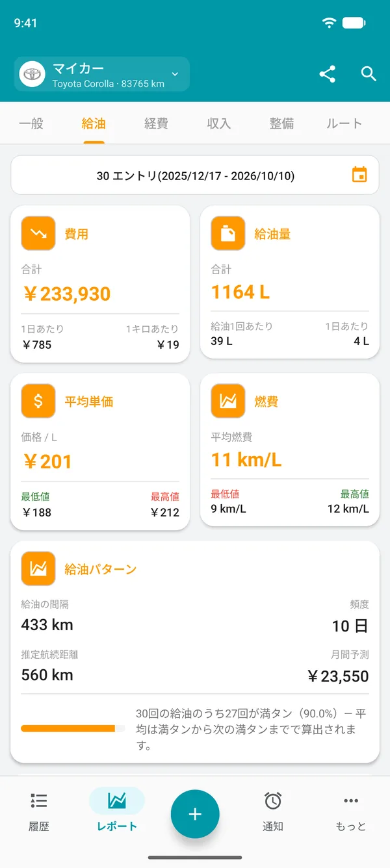Tap monthly forecast ¥23,550

tap(338, 676)
